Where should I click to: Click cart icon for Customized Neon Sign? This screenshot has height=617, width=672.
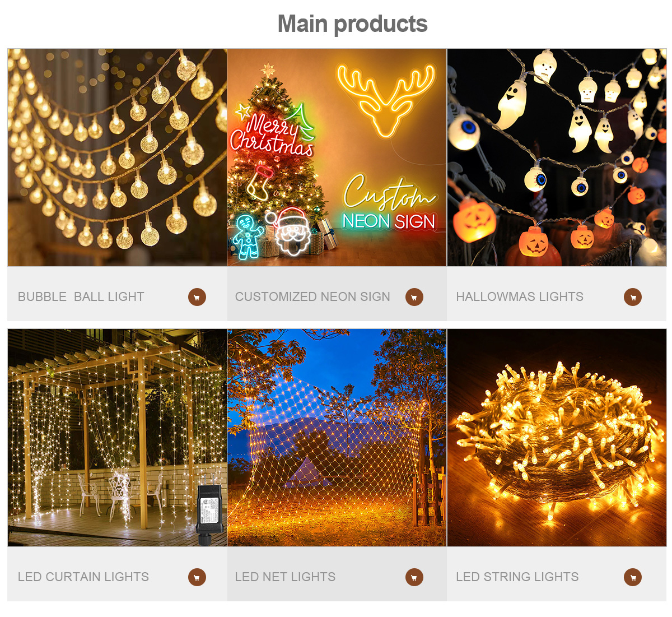pos(414,297)
